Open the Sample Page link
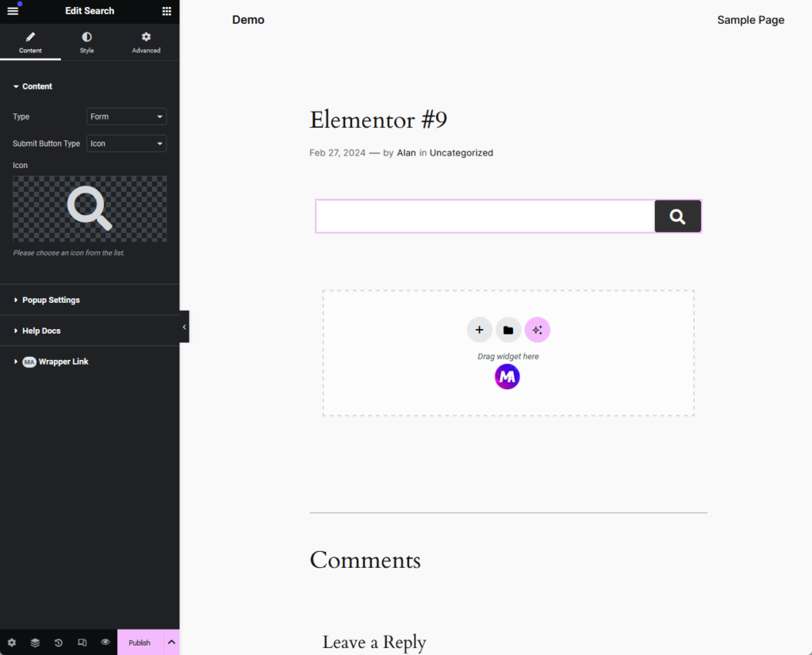 tap(750, 20)
